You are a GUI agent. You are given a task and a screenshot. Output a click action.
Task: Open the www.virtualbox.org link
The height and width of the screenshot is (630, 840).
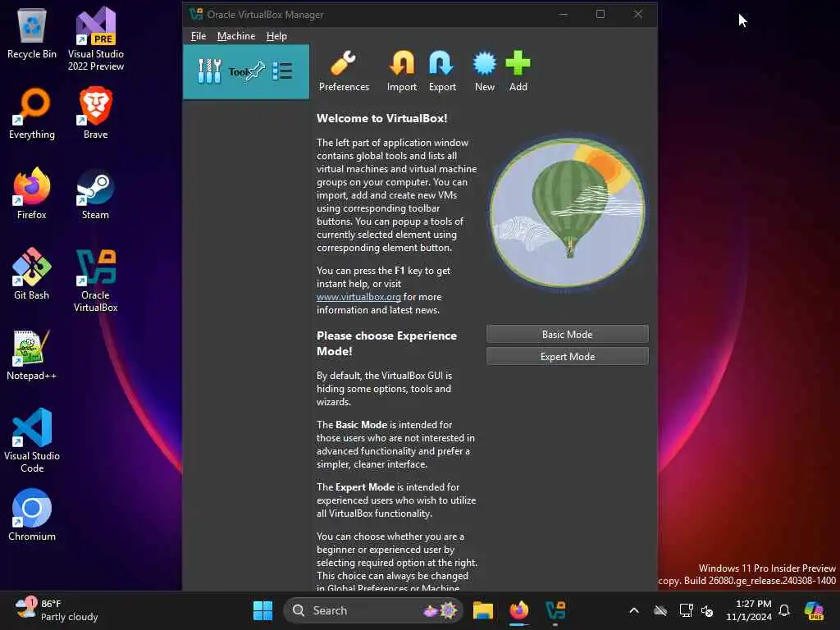pos(358,297)
